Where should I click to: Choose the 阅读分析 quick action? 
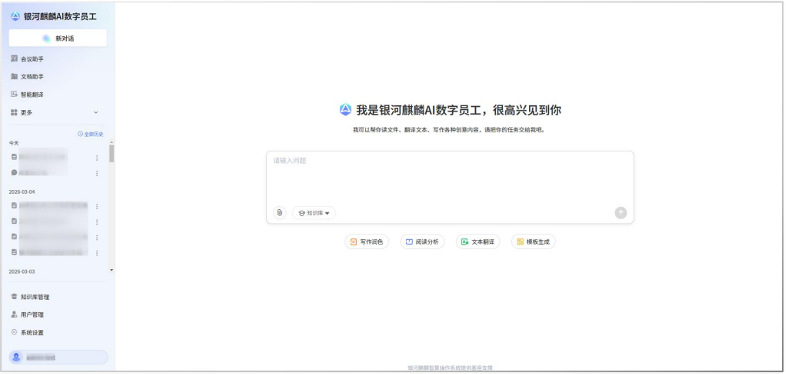coord(422,242)
